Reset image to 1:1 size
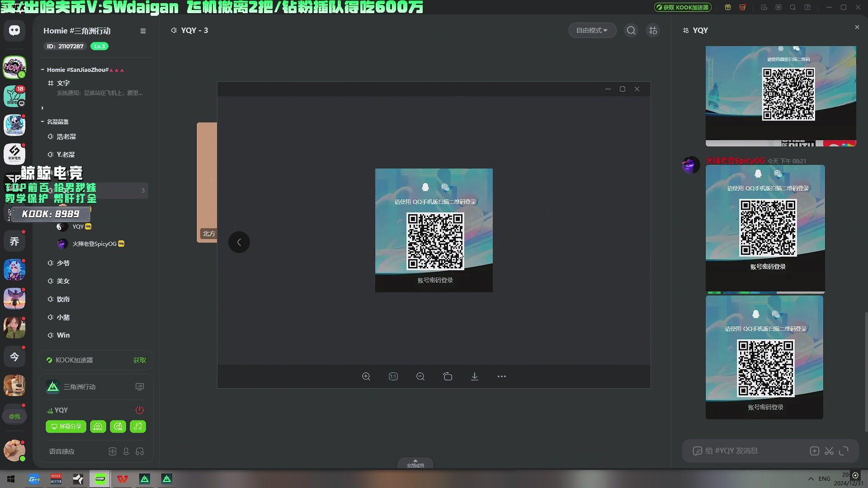Image resolution: width=868 pixels, height=488 pixels. pyautogui.click(x=393, y=376)
